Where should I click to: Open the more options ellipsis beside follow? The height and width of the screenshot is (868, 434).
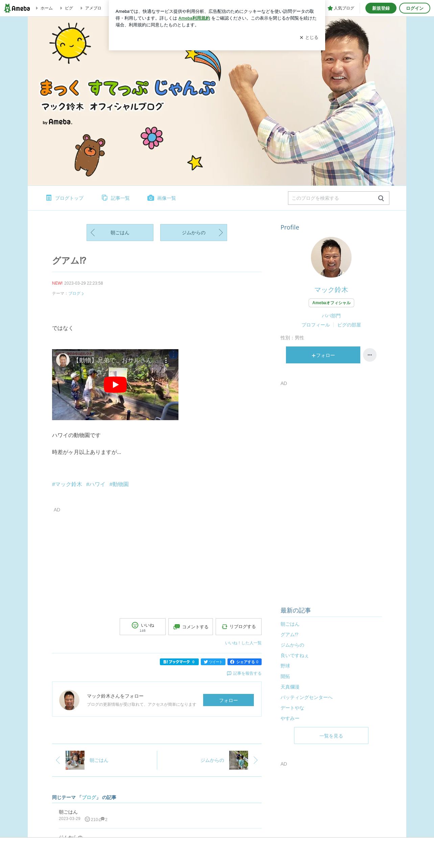pos(370,355)
